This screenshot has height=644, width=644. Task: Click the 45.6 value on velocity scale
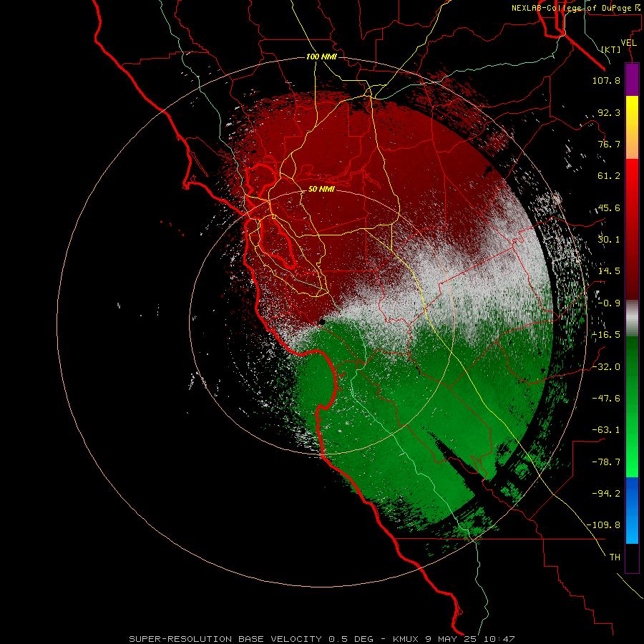(x=609, y=208)
